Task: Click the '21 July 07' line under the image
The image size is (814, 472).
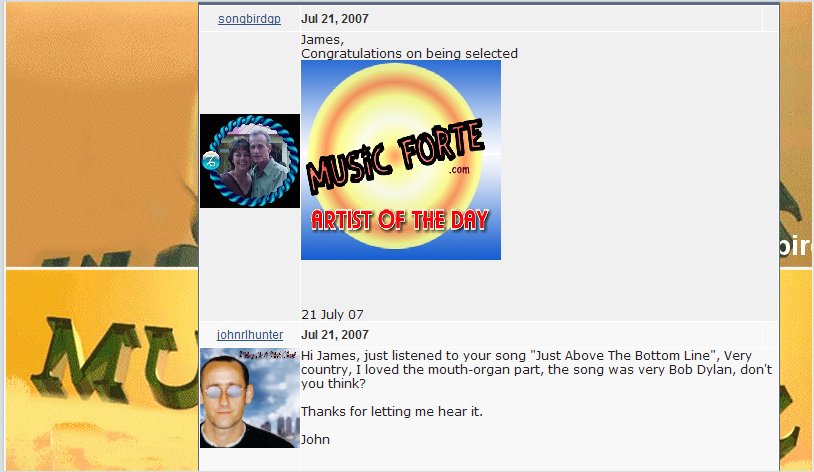Action: click(x=332, y=314)
